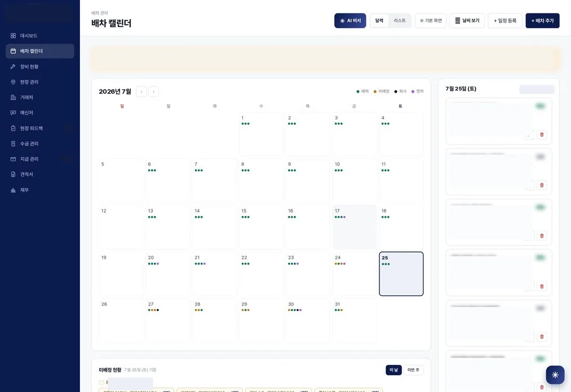Screen dimensions: 571x392
Task: Open 수금 관리 document icon
Action: tap(13, 144)
